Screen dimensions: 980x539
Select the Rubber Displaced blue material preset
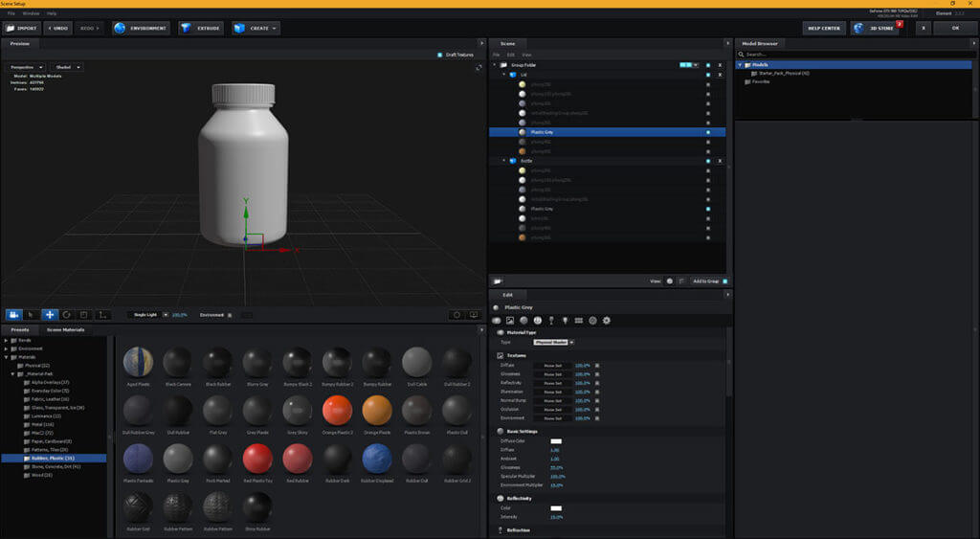377,459
